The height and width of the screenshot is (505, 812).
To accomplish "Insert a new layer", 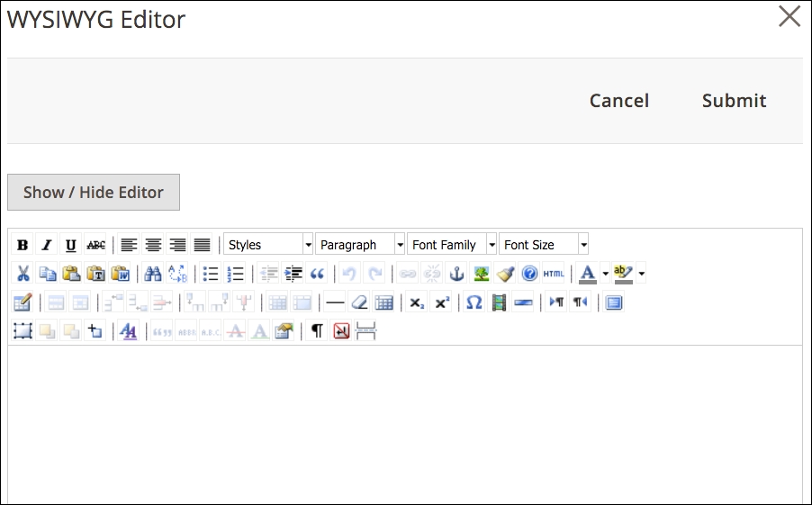I will (23, 331).
